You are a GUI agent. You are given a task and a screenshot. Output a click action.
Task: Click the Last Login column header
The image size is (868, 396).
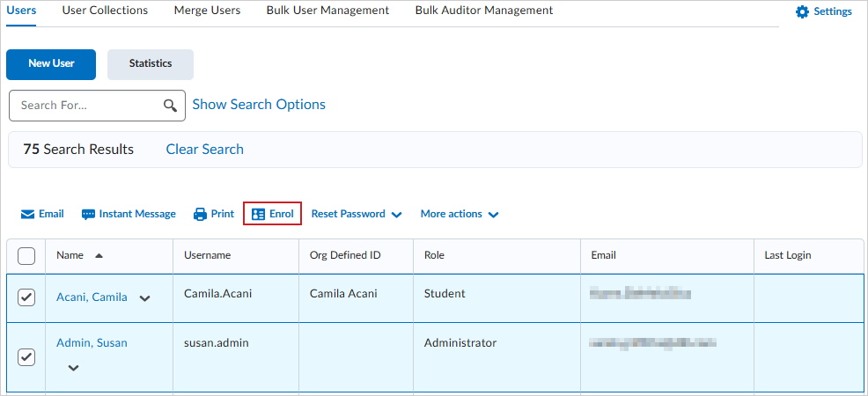tap(788, 255)
